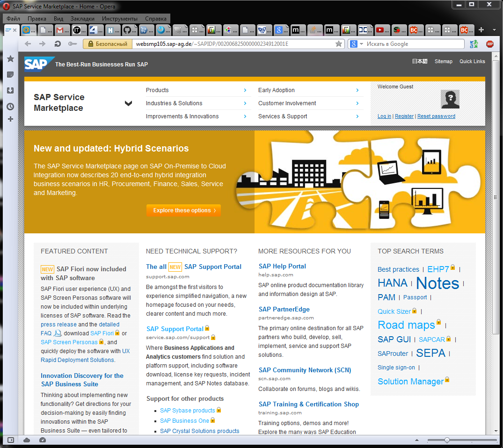
Task: Open Downloads panel in Opera sidebar
Action: tap(11, 90)
